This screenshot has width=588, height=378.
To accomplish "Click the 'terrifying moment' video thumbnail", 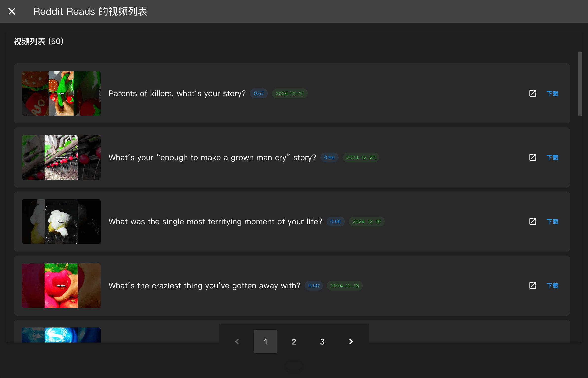I will coord(61,222).
